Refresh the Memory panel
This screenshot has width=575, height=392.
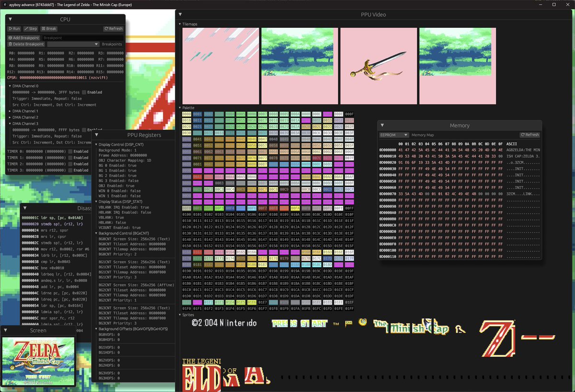(x=530, y=135)
